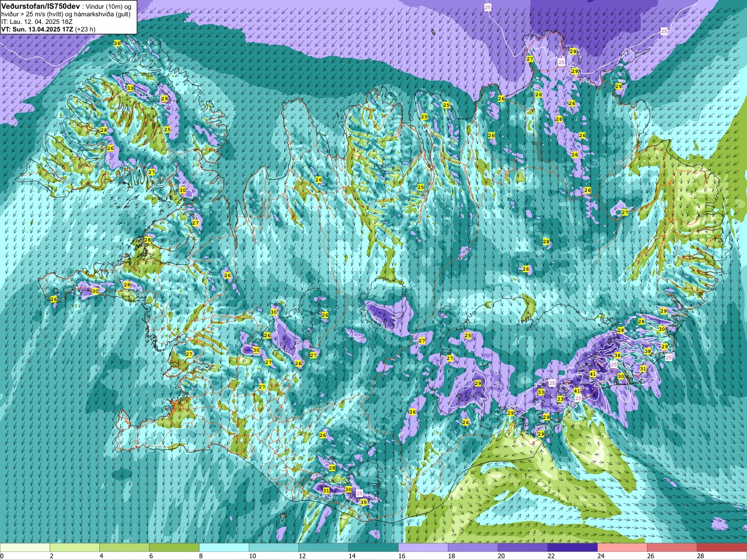This screenshot has width=747, height=560.
Task: Click the "IT: Lau. 12. 04. 2025 18Z" line
Action: [x=37, y=22]
